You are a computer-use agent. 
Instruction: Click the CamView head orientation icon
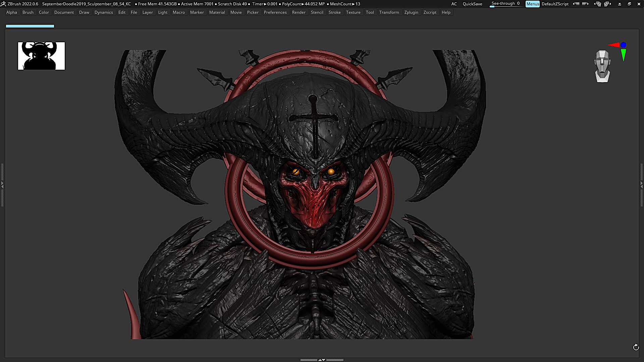[602, 66]
